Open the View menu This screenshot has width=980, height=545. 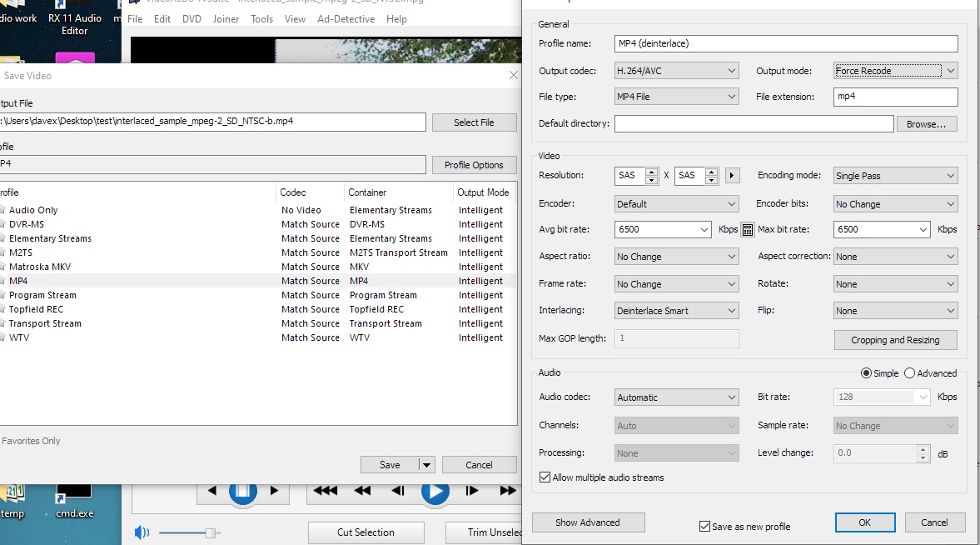[x=295, y=19]
